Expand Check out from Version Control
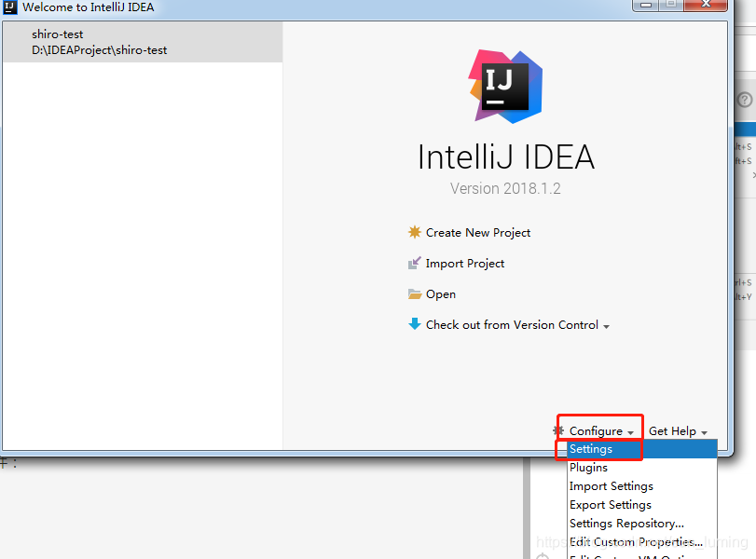Viewport: 756px width, 559px height. 517,325
